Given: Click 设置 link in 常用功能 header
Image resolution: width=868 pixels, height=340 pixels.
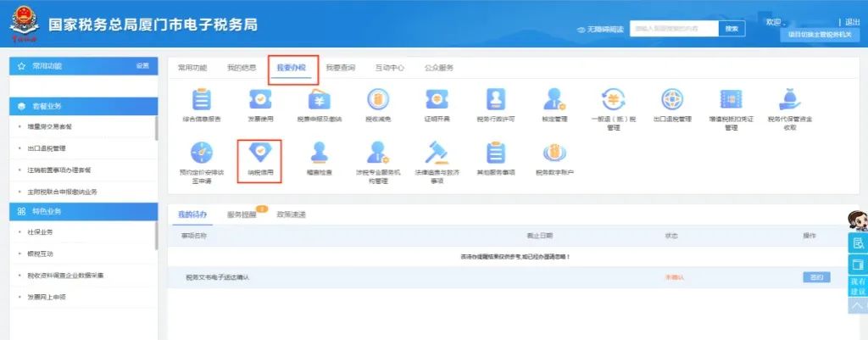Looking at the screenshot, I should pyautogui.click(x=142, y=66).
